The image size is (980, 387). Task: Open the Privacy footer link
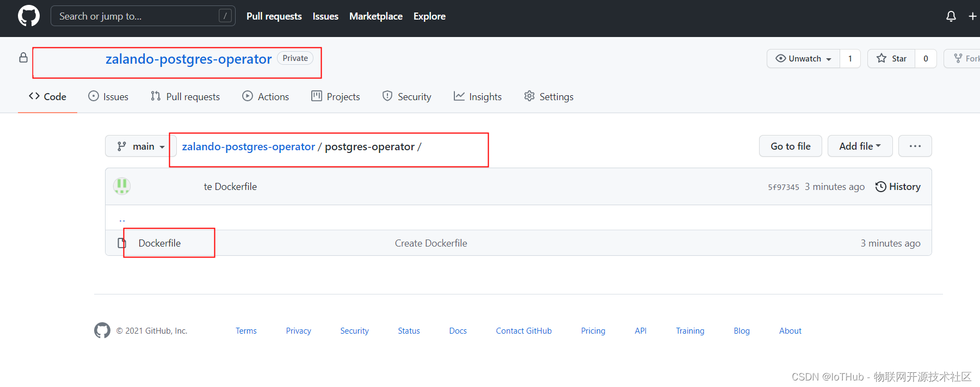tap(298, 331)
